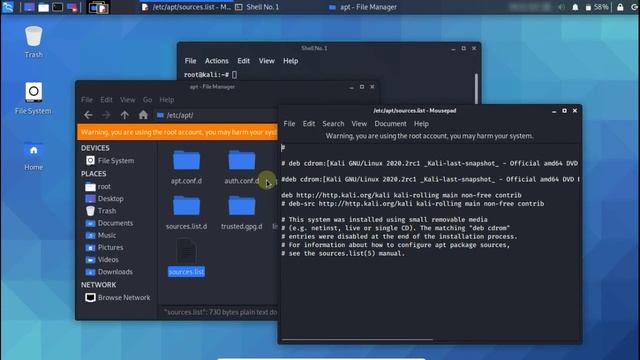The width and height of the screenshot is (640, 360).
Task: Select Downloads in Places sidebar
Action: (x=109, y=272)
